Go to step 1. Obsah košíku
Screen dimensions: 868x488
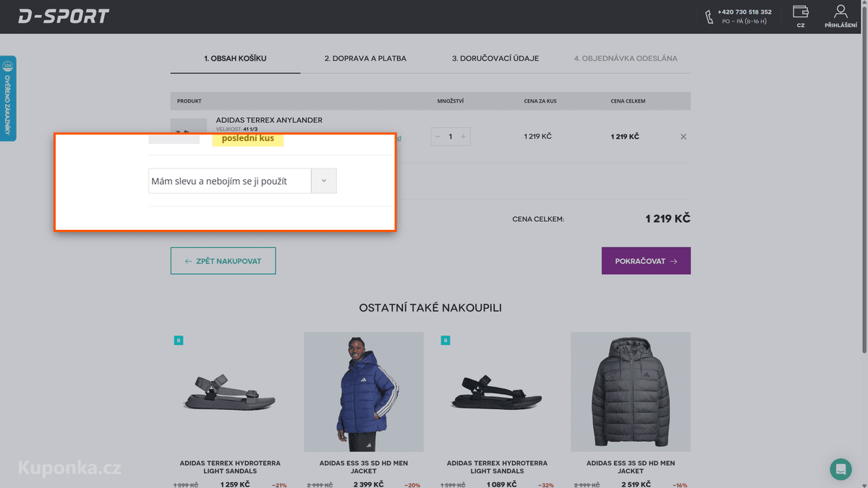pyautogui.click(x=235, y=58)
